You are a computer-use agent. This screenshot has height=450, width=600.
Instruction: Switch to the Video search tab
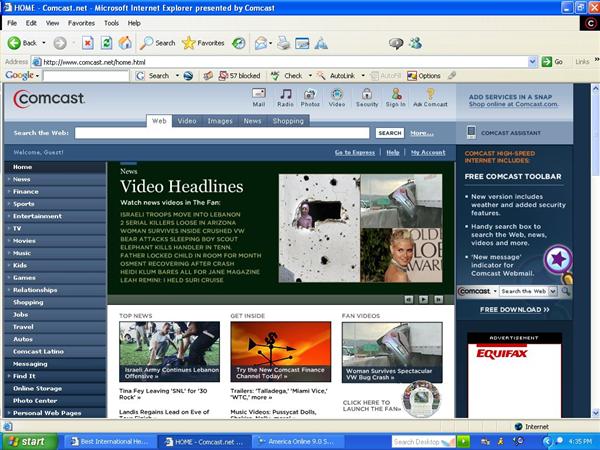point(187,121)
